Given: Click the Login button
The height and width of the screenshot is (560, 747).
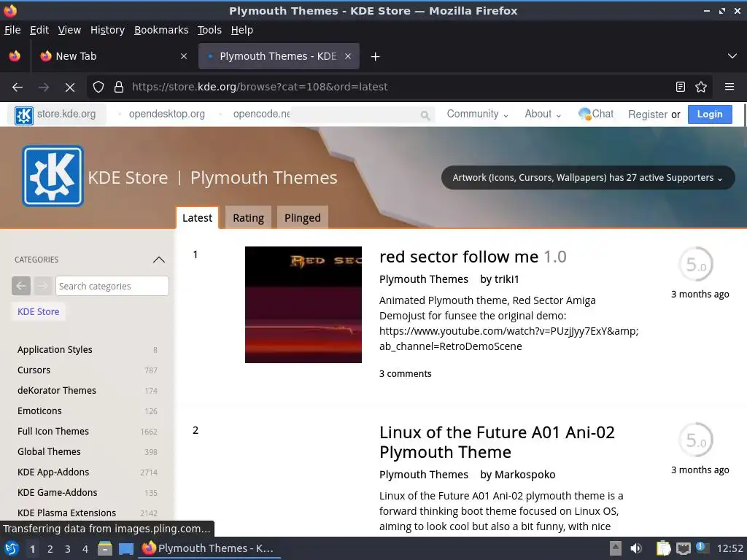Looking at the screenshot, I should point(710,114).
